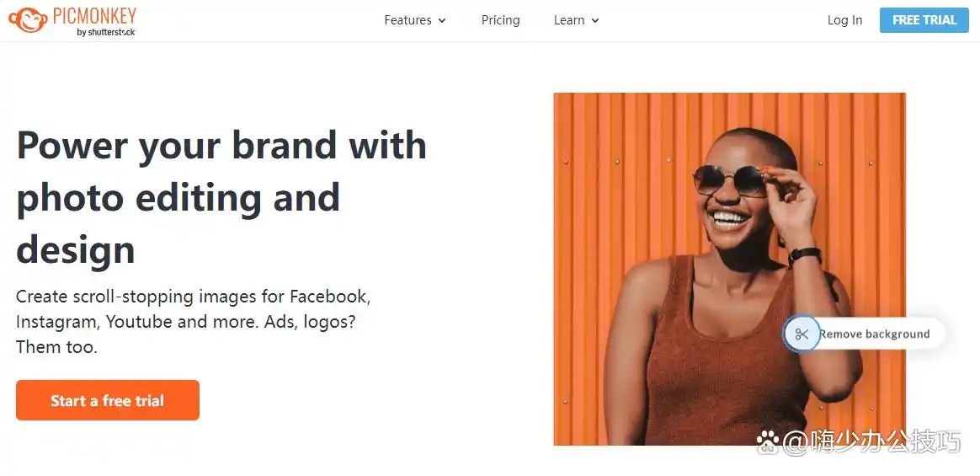Viewport: 980px width, 476px height.
Task: Select the Remove background label
Action: coord(875,334)
